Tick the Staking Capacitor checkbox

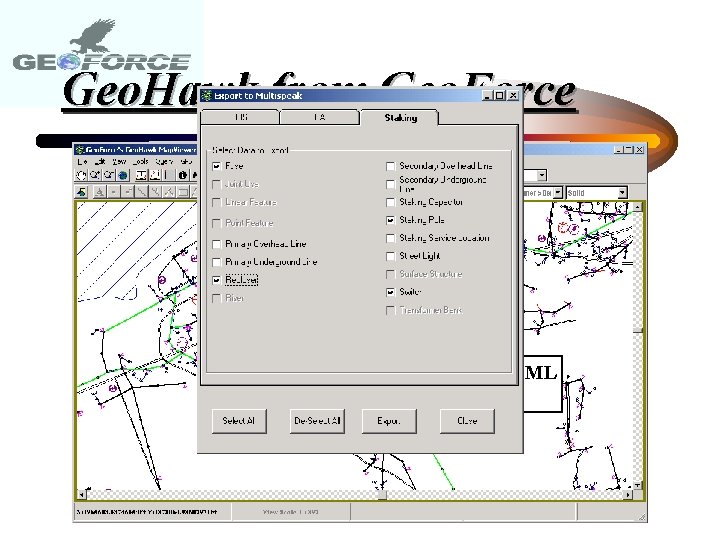point(390,202)
